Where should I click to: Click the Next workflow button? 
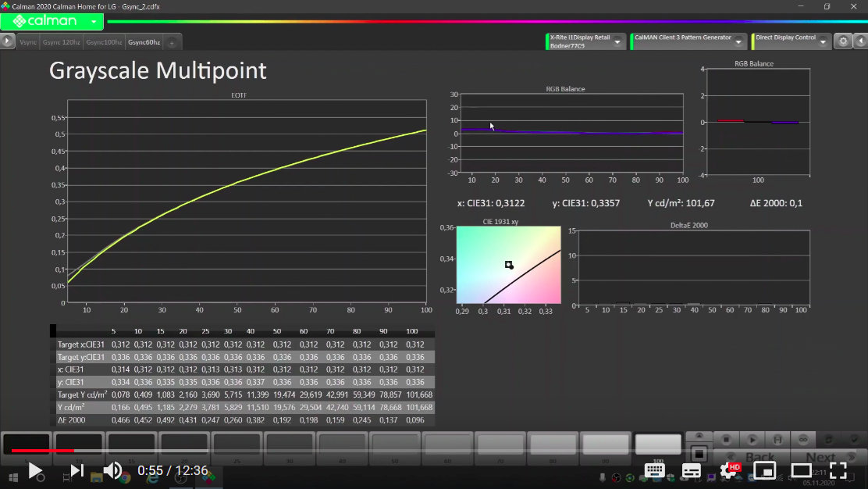pos(820,458)
